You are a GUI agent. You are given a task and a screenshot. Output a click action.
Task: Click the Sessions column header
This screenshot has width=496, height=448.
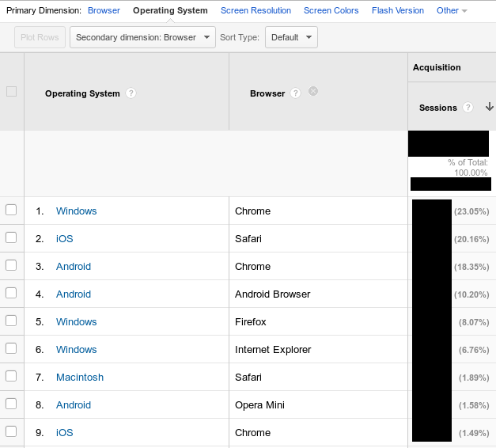437,108
